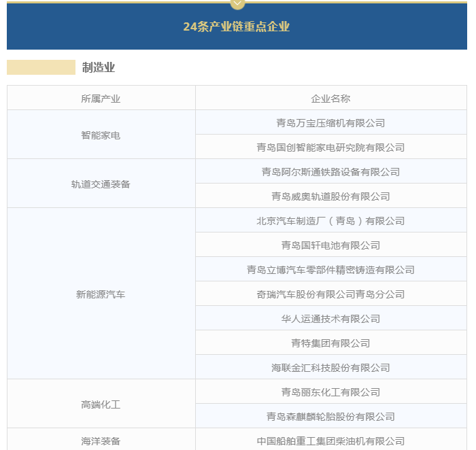Select 青岛万宝压缩机有限公司 row
This screenshot has width=476, height=450.
pos(331,122)
